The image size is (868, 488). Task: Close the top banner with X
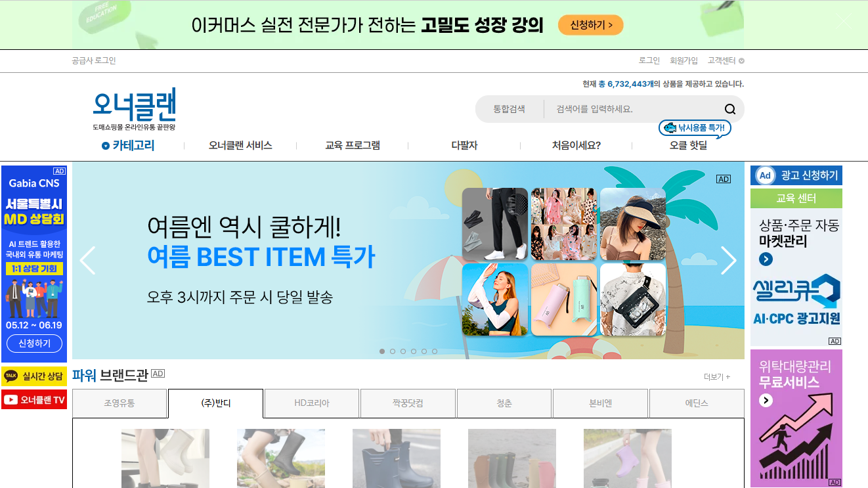click(x=844, y=21)
